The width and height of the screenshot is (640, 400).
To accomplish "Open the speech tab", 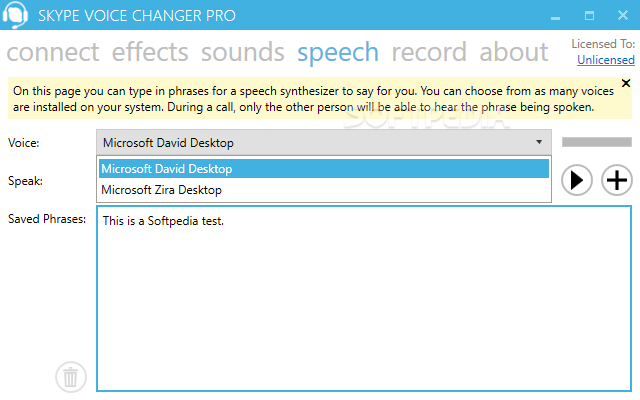I will tap(338, 52).
